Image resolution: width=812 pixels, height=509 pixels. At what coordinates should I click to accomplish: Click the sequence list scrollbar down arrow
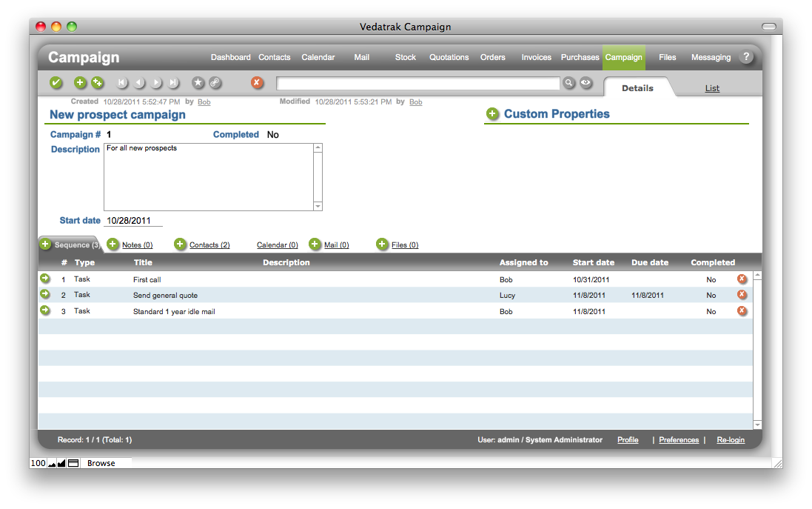tap(757, 425)
